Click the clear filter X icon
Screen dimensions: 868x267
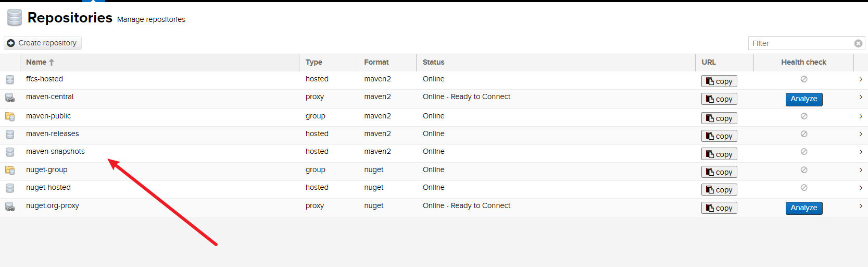pos(858,43)
